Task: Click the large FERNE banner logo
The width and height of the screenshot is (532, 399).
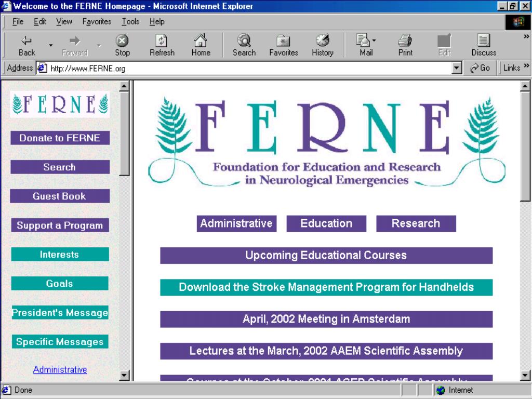Action: tap(327, 141)
